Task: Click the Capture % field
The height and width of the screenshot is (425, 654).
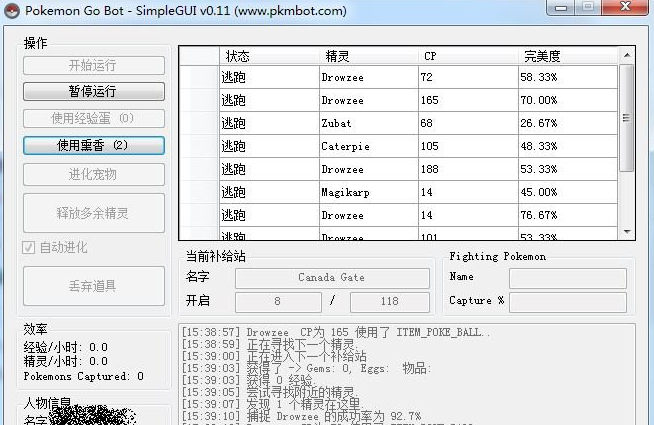Action: [x=568, y=302]
